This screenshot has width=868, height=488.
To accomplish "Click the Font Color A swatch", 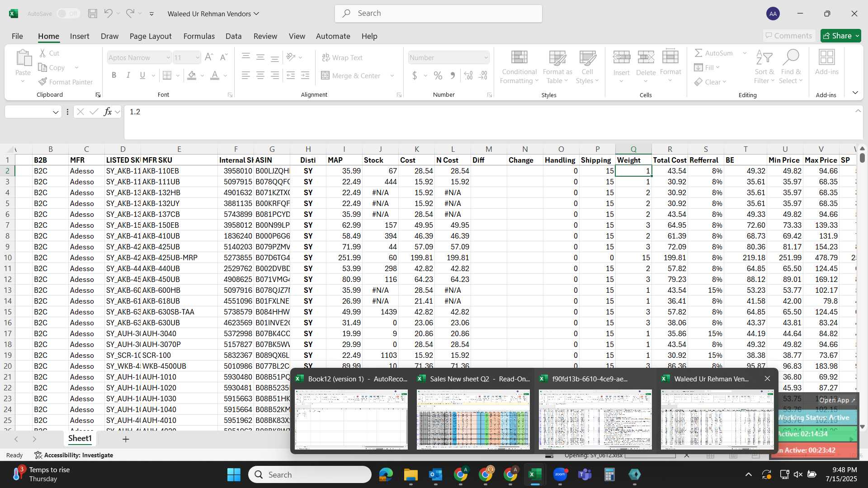I will point(215,75).
